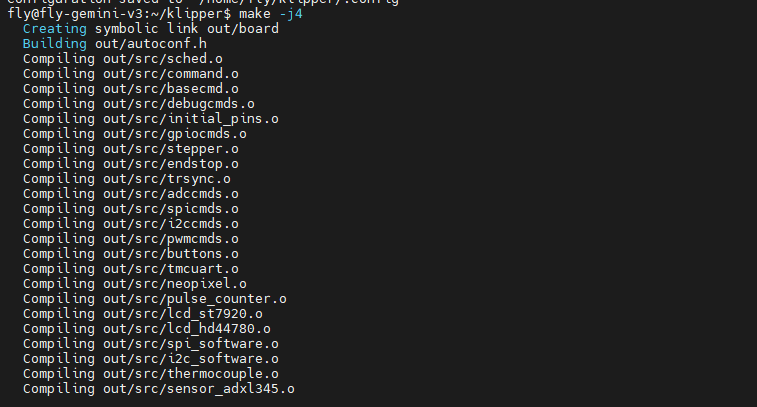The image size is (757, 407).
Task: Click the line compiling out/src/i2ccmds.o
Action: coord(130,224)
